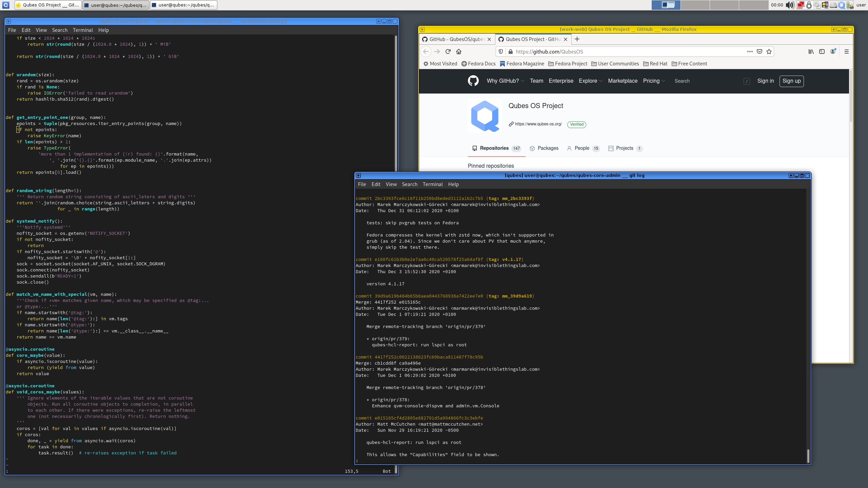Open the Explore dropdown menu

[590, 81]
